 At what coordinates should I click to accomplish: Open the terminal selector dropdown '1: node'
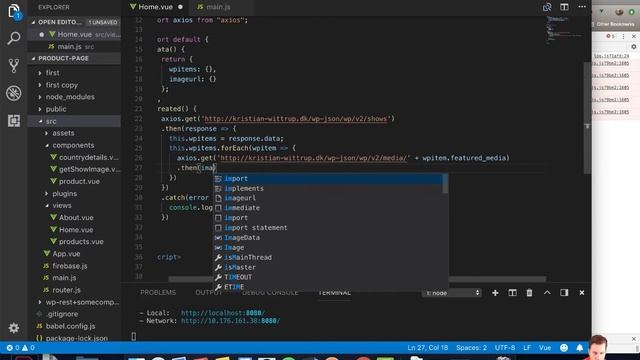coord(451,293)
